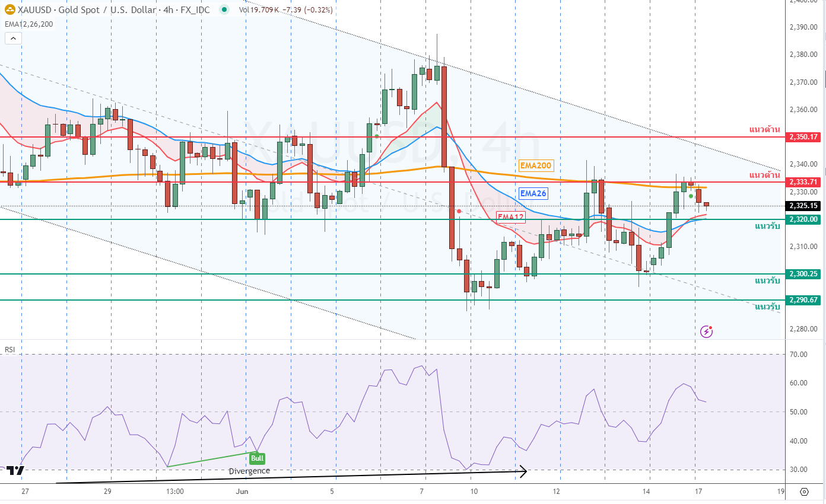Screen dimensions: 826x504
Task: Click the 2,333.71 resistance price tag
Action: 804,181
